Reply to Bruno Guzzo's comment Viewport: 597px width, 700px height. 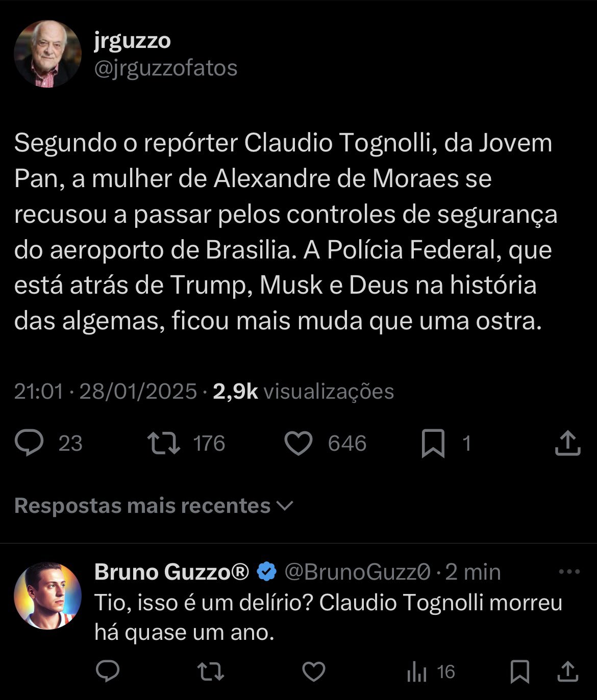tap(108, 672)
